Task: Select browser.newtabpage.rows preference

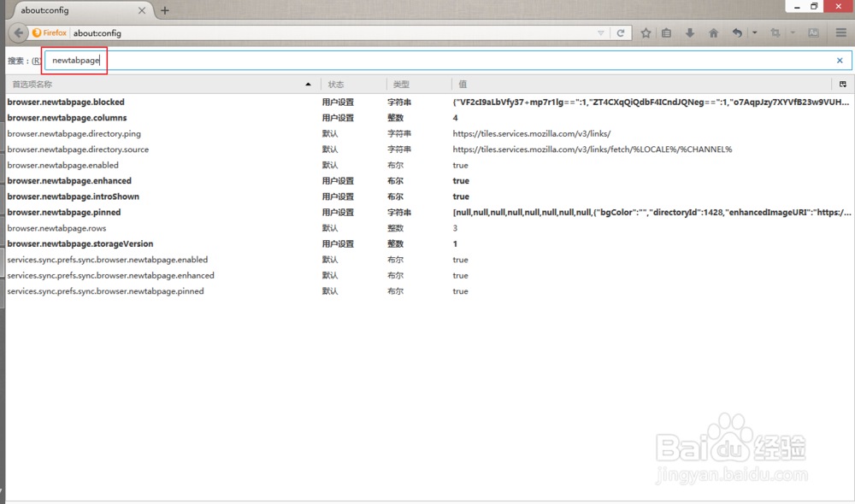Action: click(x=56, y=228)
